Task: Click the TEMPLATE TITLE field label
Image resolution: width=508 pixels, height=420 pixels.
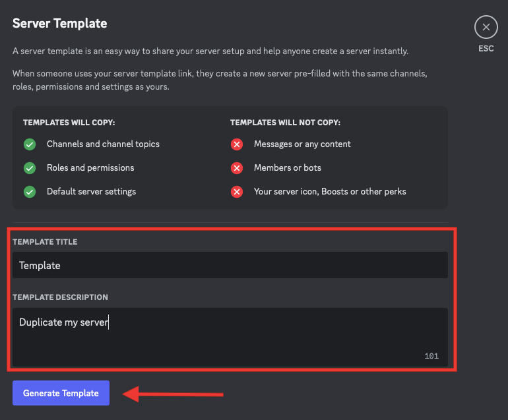Action: pos(45,242)
